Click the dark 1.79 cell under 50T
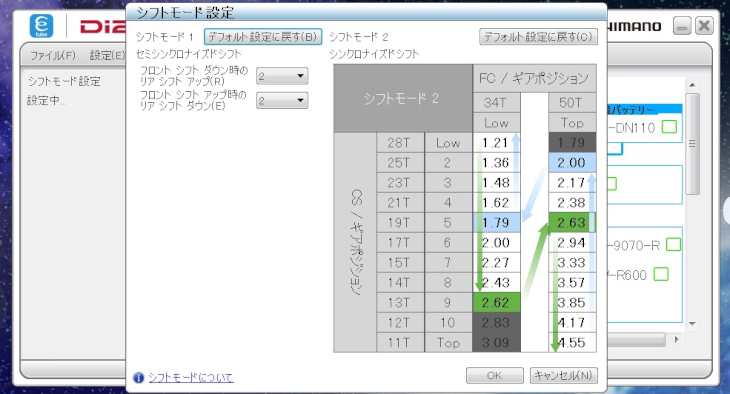Viewport: 730px width, 394px height. 572,143
